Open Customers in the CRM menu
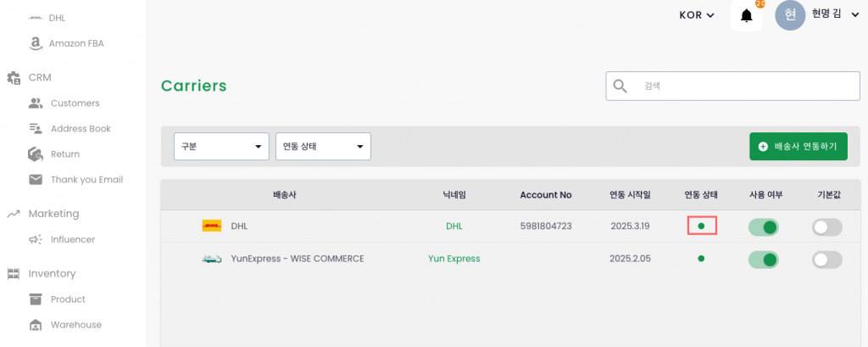Screen dimensions: 868x347 [x=75, y=104]
